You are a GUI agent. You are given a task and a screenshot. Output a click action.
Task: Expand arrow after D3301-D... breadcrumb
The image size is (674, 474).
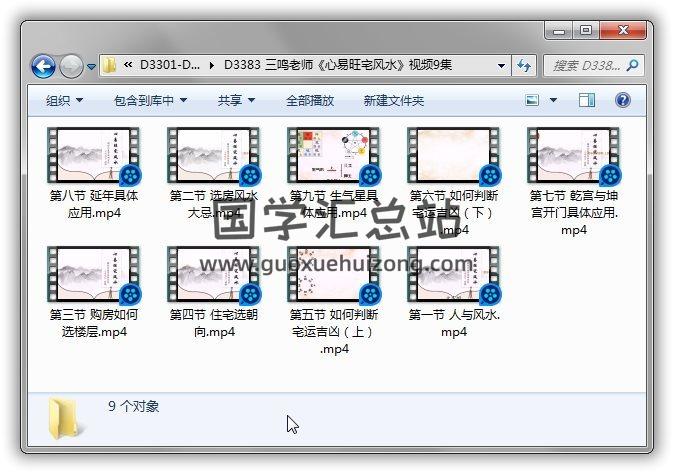pyautogui.click(x=211, y=65)
